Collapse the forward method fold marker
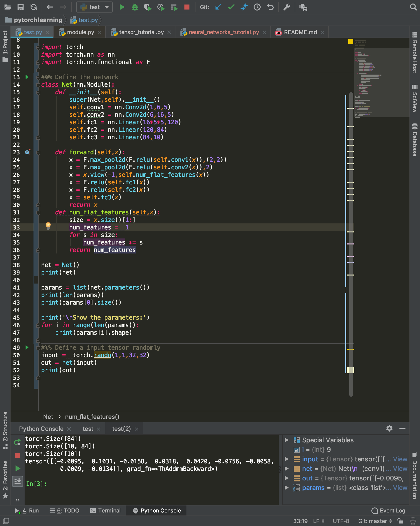Viewport: 420px width, 526px height. point(38,153)
